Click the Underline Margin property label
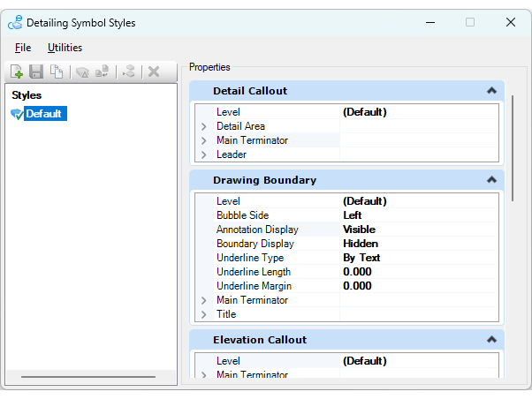The image size is (532, 399). pyautogui.click(x=254, y=286)
